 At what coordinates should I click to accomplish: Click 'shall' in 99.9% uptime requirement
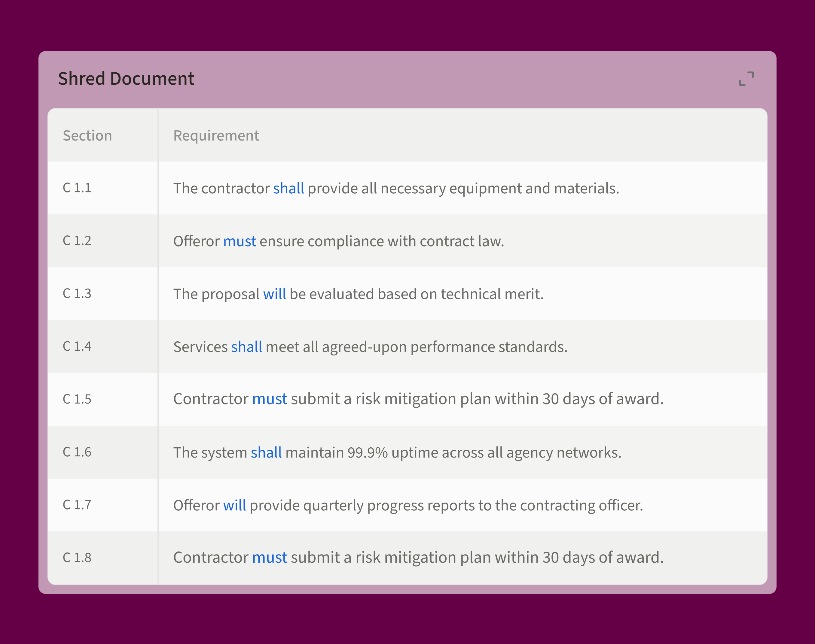[x=266, y=452]
